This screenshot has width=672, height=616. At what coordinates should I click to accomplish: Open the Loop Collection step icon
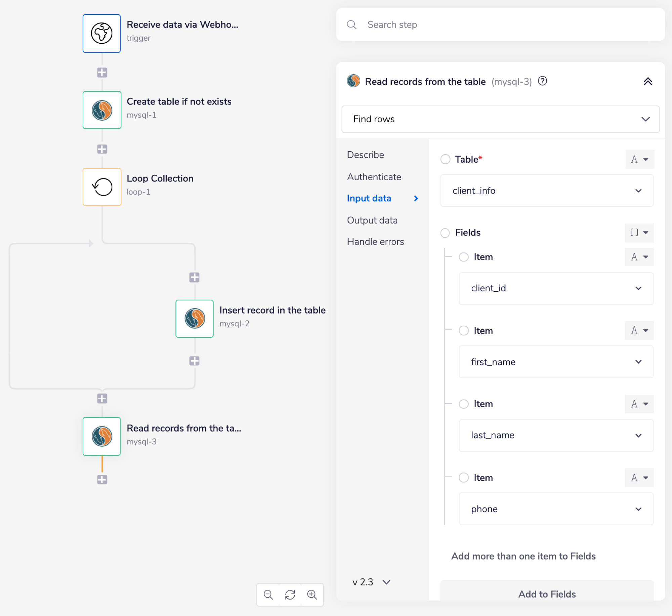[101, 187]
